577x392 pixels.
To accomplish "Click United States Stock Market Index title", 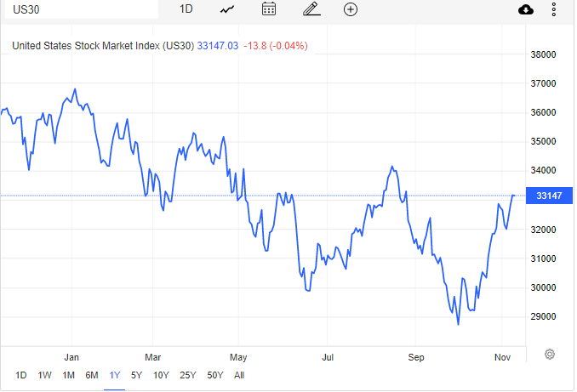I will click(x=103, y=46).
